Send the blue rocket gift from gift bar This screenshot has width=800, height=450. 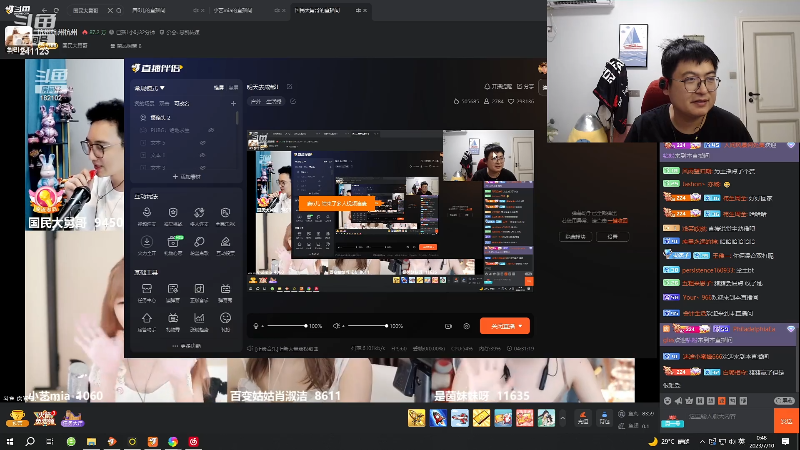coord(438,418)
